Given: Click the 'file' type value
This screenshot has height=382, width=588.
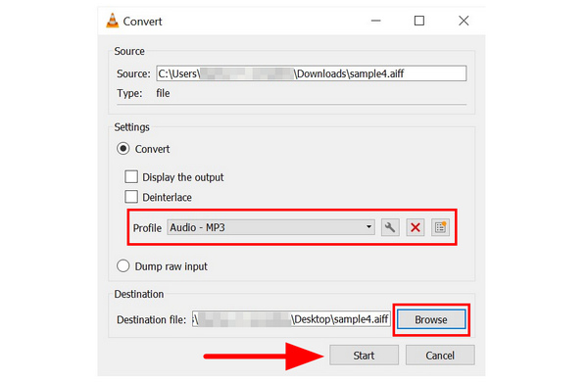Looking at the screenshot, I should pyautogui.click(x=163, y=93).
